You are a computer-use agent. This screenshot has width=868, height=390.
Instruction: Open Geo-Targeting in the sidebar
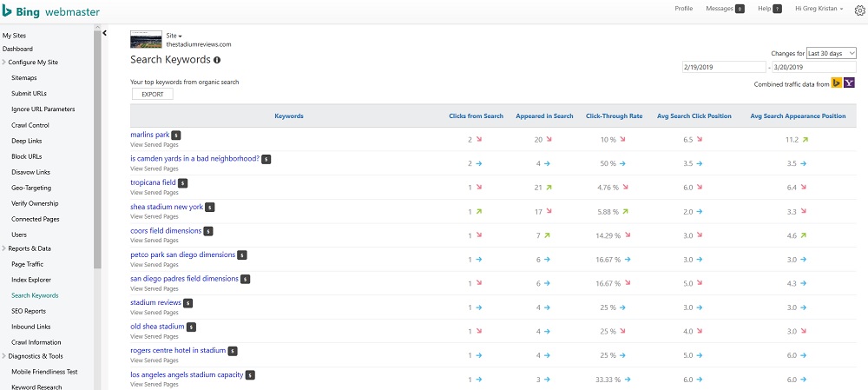click(31, 188)
